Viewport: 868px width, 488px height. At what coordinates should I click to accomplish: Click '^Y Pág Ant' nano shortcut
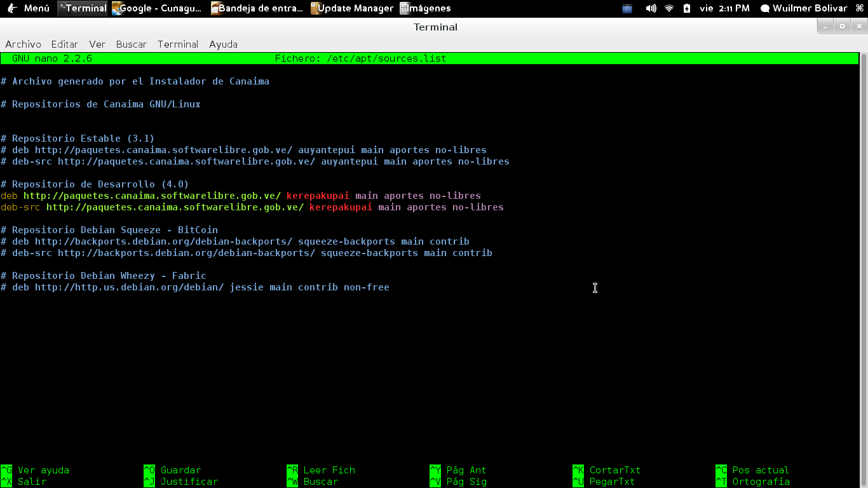[458, 470]
